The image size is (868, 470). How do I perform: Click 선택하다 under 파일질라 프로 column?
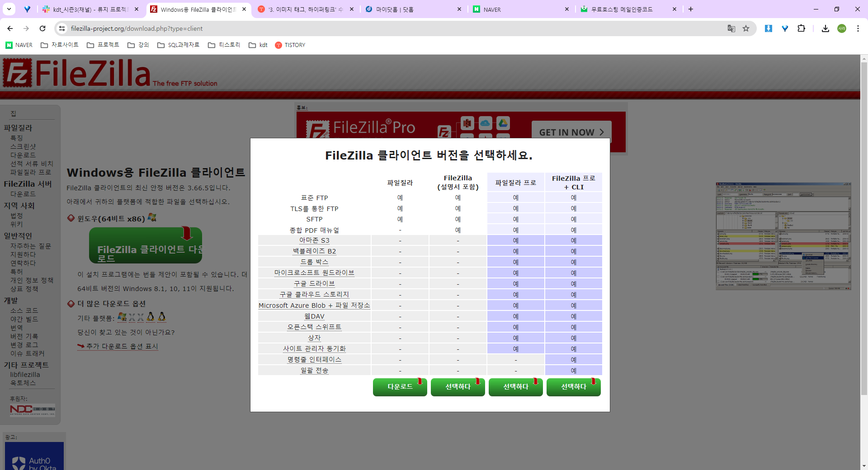(516, 387)
